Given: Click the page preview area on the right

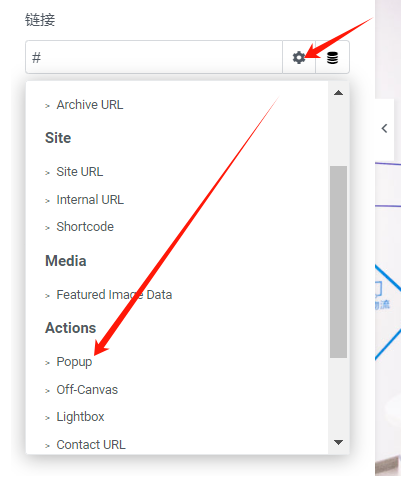Looking at the screenshot, I should point(388,300).
